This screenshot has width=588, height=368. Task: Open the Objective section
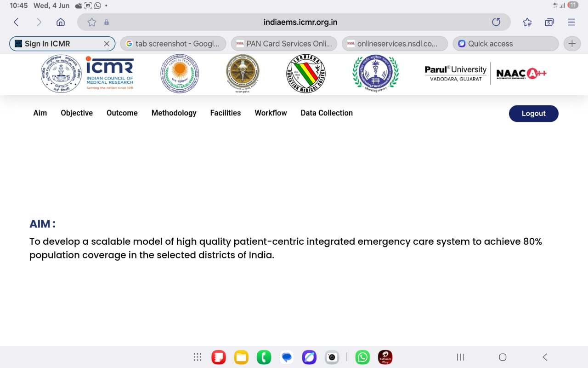(x=77, y=113)
